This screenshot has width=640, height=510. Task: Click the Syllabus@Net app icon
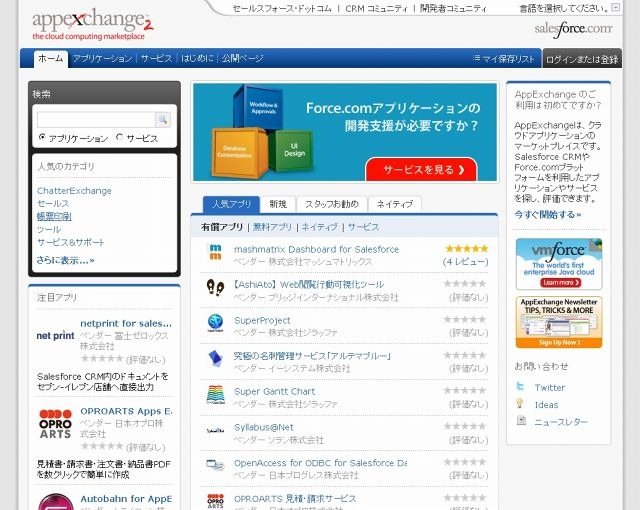click(x=215, y=430)
